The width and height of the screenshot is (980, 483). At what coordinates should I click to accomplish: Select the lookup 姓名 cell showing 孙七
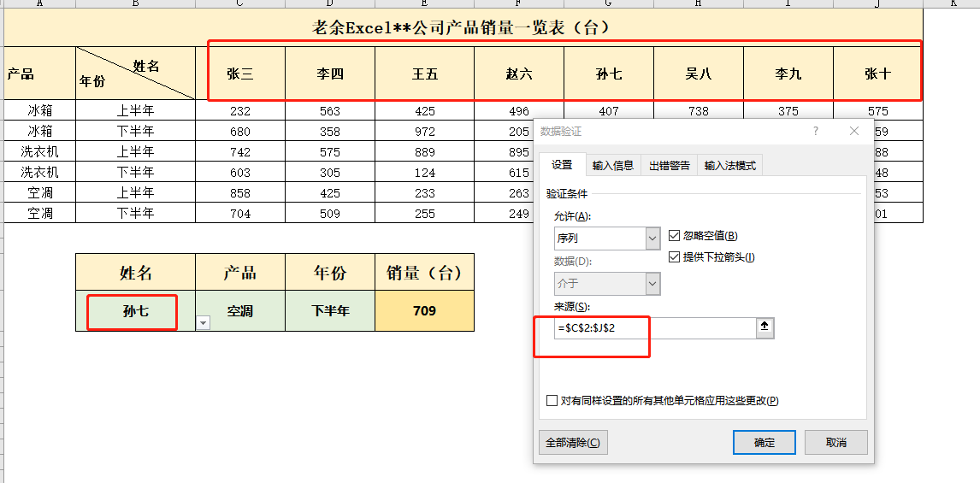click(136, 310)
